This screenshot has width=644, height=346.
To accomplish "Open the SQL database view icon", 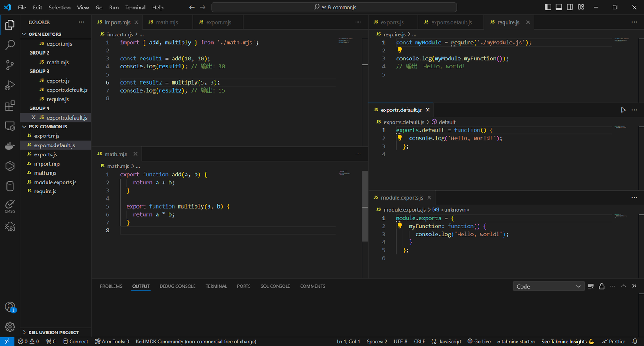I will tap(10, 186).
